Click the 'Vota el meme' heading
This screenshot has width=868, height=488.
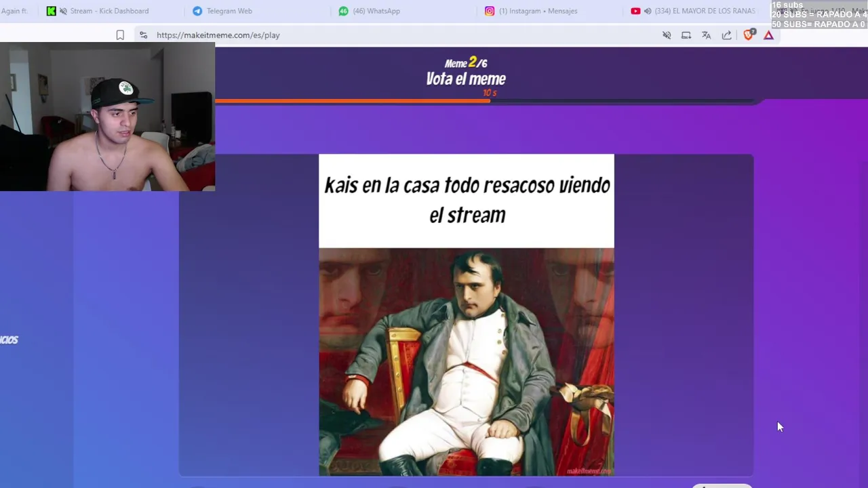tap(466, 79)
